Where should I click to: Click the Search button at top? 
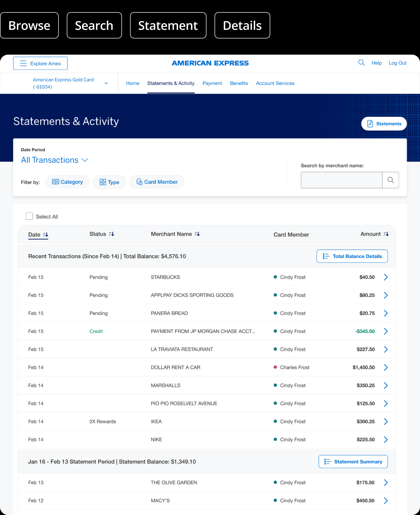[94, 25]
